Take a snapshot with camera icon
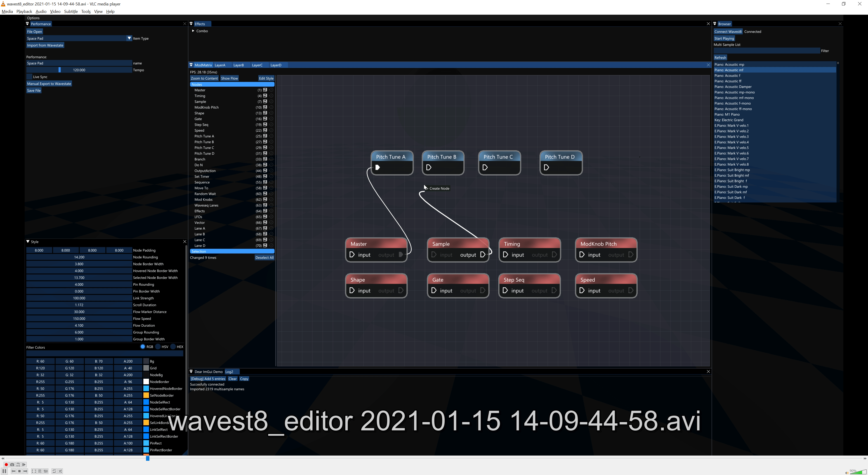Screen dimensions: 868x475 point(12,465)
